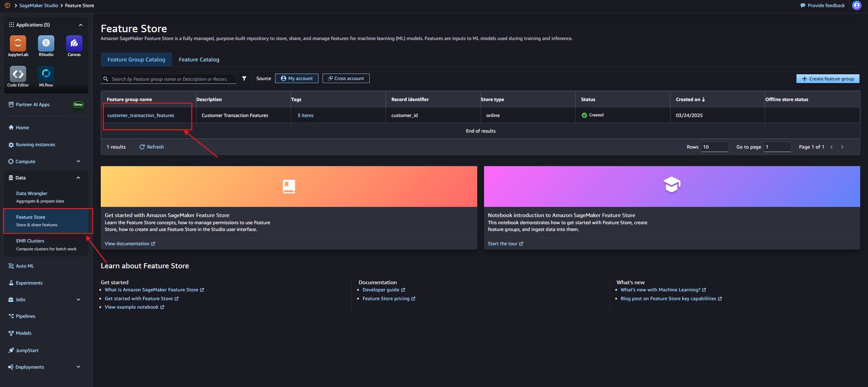Toggle the Cross account source filter
868x387 pixels.
(346, 78)
